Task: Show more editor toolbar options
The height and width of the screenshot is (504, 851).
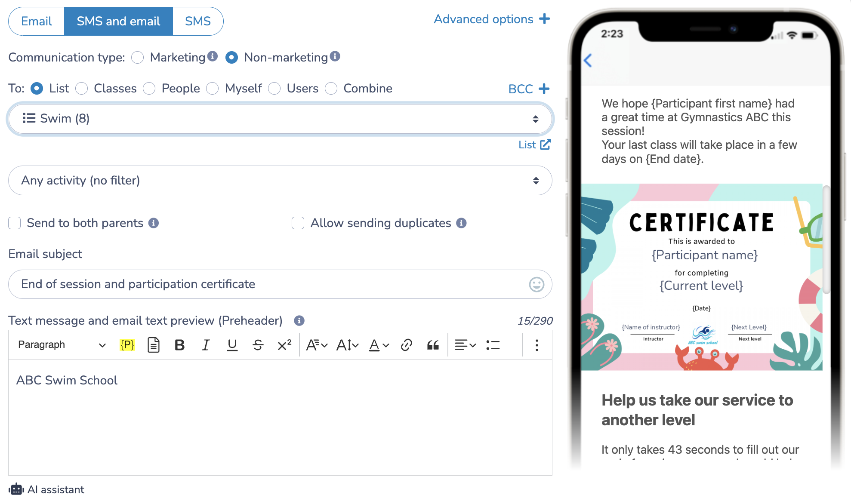Action: tap(537, 345)
